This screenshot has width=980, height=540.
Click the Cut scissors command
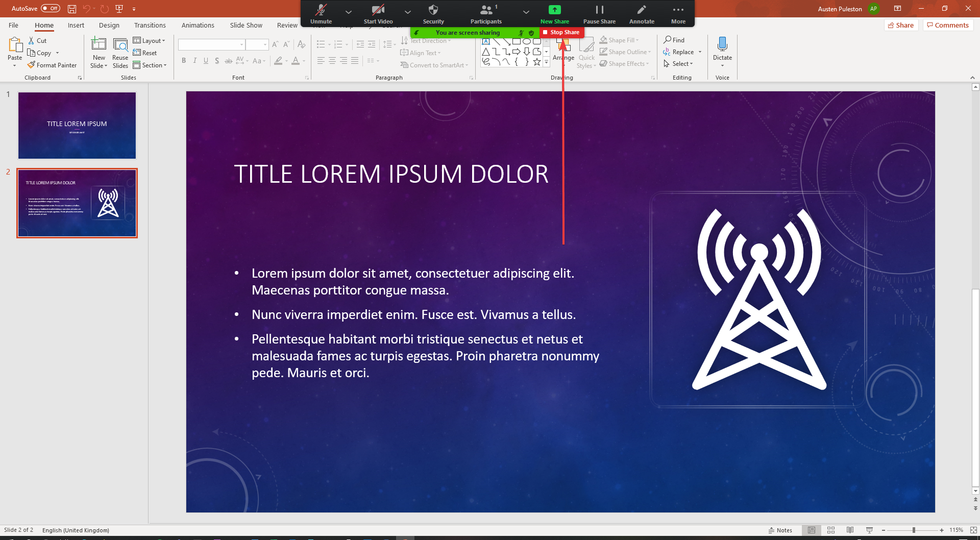[37, 41]
